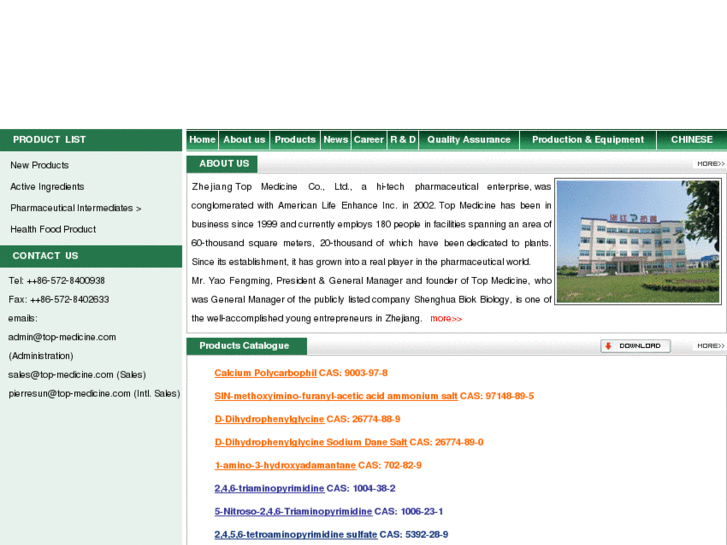This screenshot has width=727, height=545.
Task: Open Health Food Product category
Action: click(53, 229)
